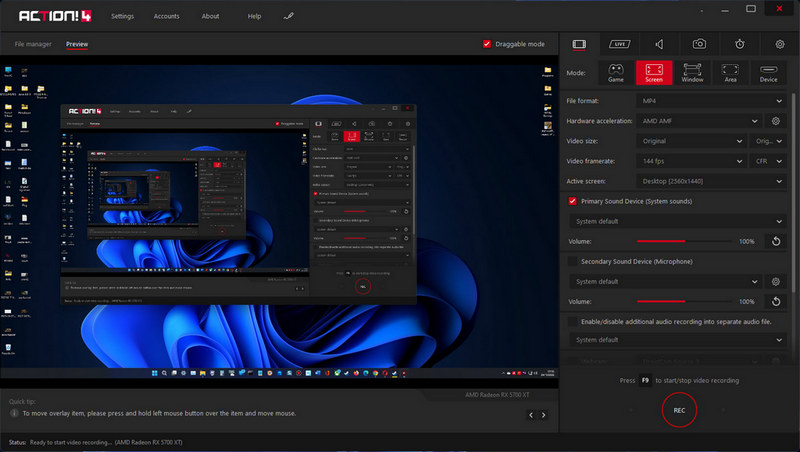The width and height of the screenshot is (800, 452).
Task: Click the Chrome icon in the preview taskbar
Action: (x=376, y=373)
